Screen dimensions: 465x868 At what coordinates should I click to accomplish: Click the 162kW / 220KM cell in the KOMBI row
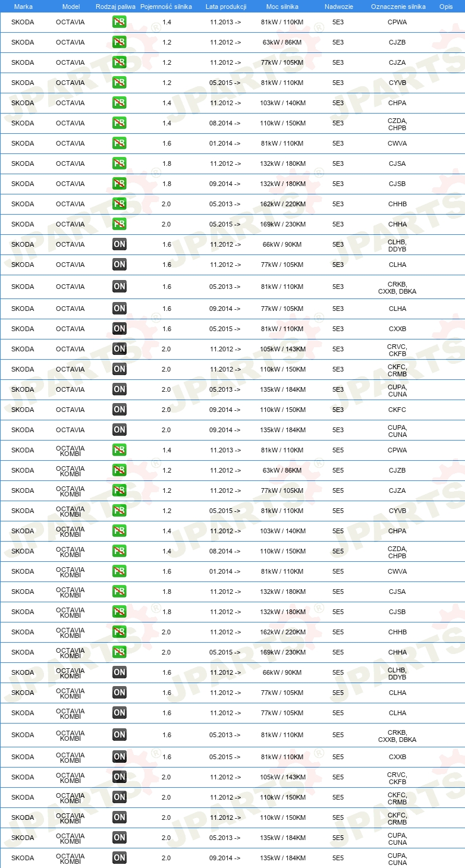[x=283, y=632]
